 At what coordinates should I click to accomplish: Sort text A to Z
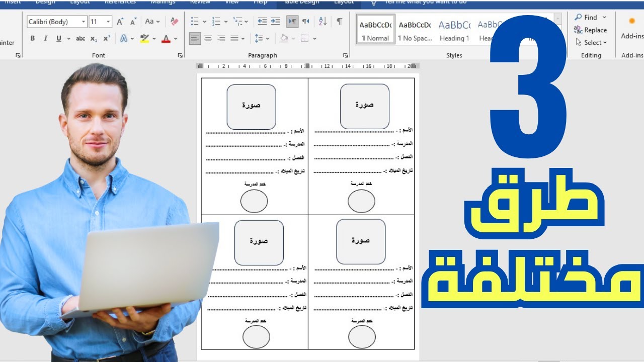click(x=323, y=21)
